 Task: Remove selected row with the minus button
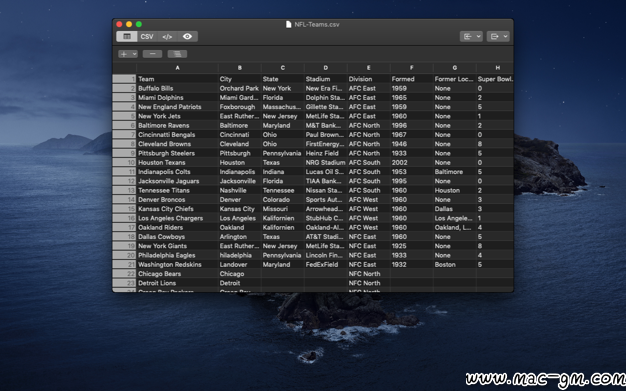153,54
